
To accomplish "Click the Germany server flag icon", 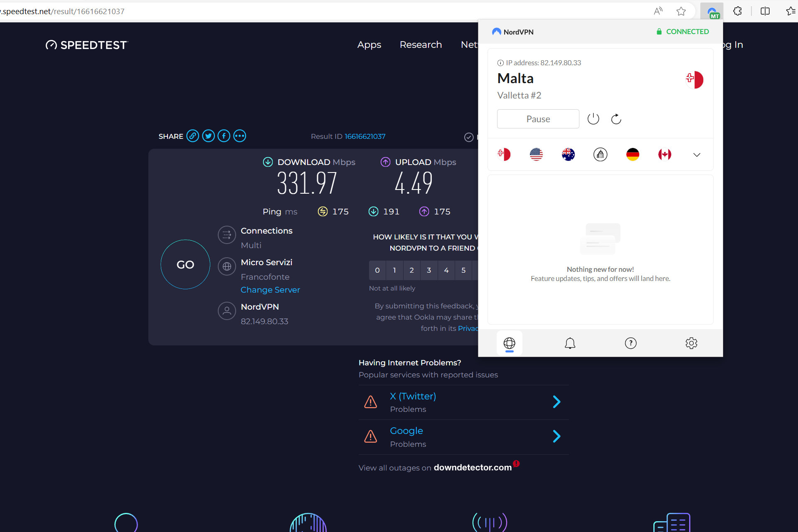I will 632,155.
